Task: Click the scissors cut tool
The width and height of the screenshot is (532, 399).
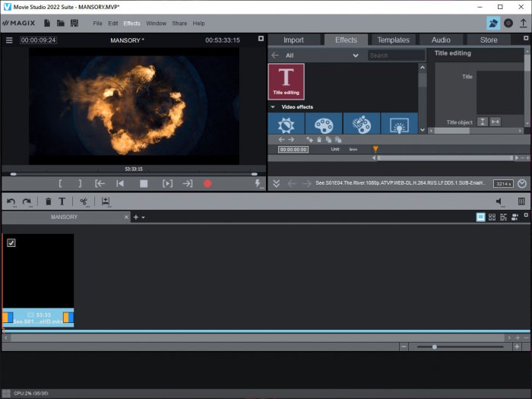Action: pos(84,201)
